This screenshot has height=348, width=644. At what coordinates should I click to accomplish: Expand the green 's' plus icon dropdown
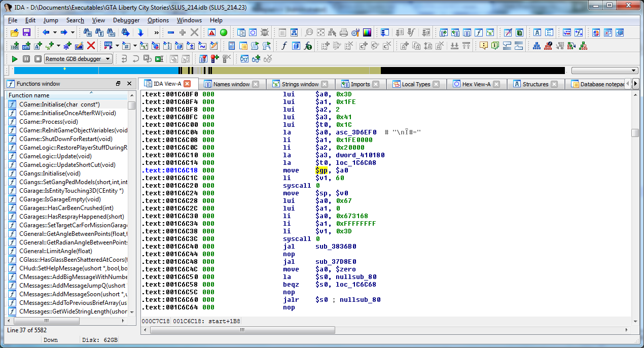click(59, 46)
